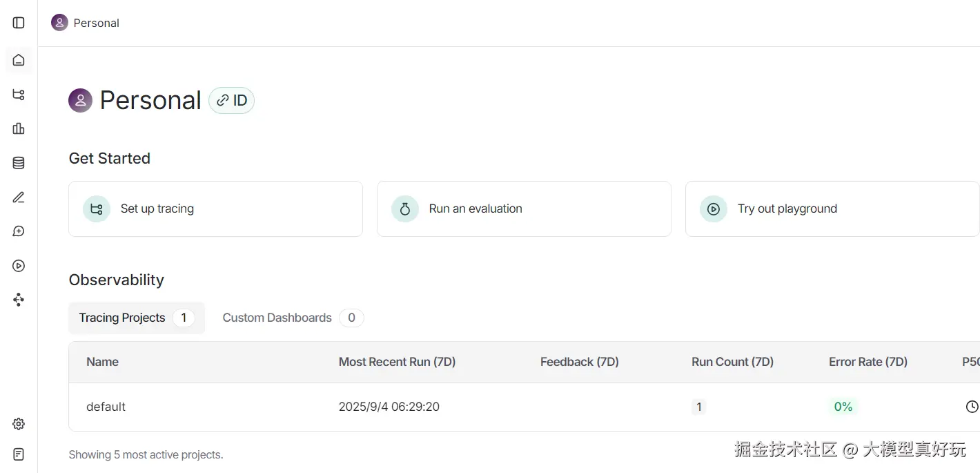Click the Set up tracing card
This screenshot has height=473, width=980.
click(x=215, y=209)
